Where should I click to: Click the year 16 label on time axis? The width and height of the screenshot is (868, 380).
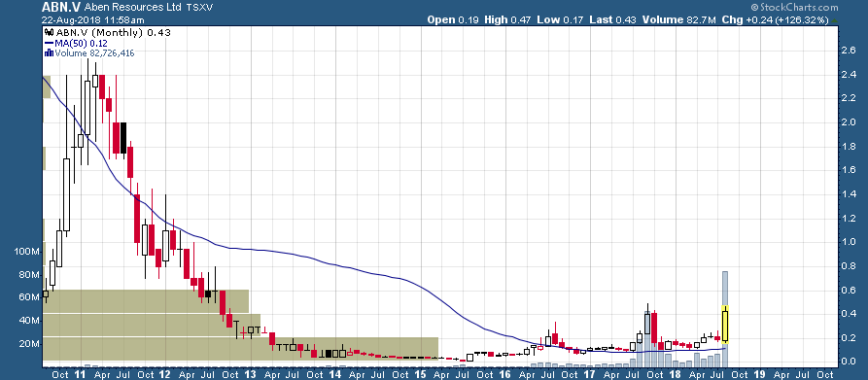coord(504,374)
